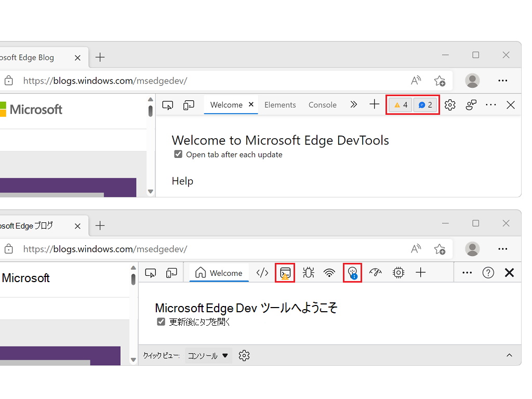This screenshot has height=399, width=532.
Task: Click Microsoft logo text in lower page
Action: pos(25,278)
